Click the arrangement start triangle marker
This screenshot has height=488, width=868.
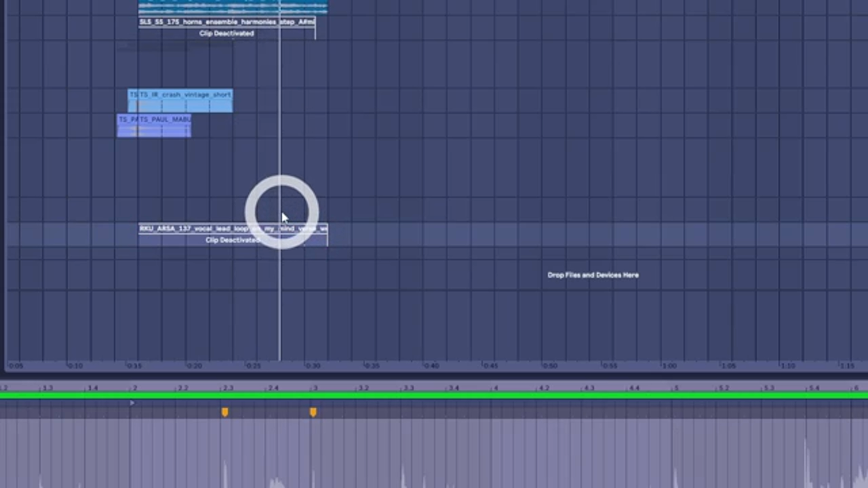pyautogui.click(x=132, y=403)
